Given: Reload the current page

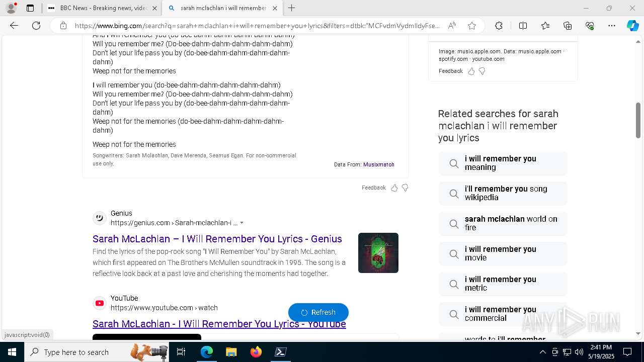Looking at the screenshot, I should click(36, 26).
